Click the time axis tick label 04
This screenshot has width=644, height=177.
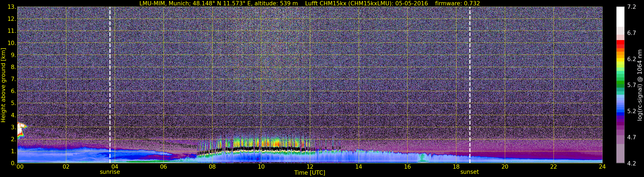pyautogui.click(x=115, y=167)
